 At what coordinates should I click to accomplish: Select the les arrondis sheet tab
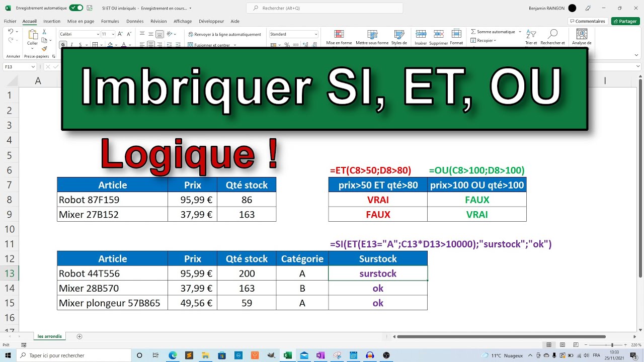pyautogui.click(x=49, y=336)
